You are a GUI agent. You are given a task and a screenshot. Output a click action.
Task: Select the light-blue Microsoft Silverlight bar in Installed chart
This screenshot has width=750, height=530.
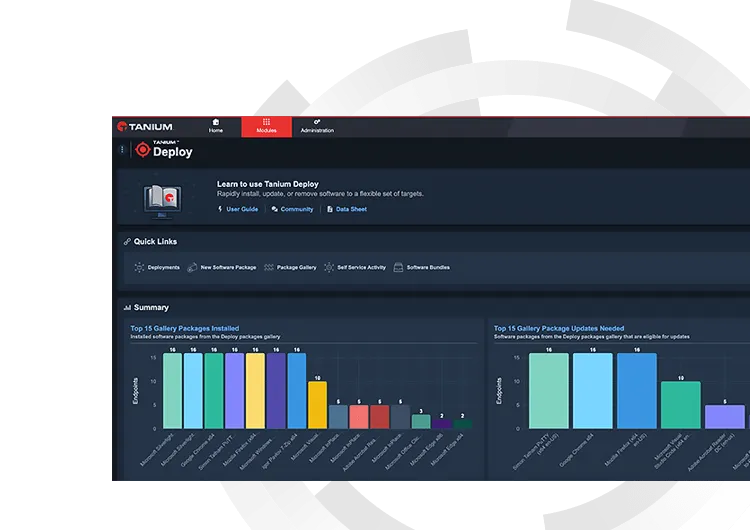tap(193, 391)
